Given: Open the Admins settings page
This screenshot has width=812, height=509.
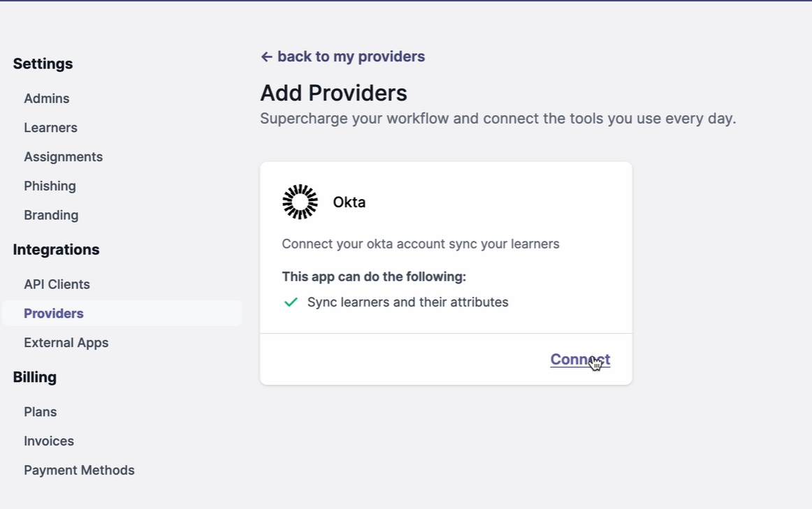Looking at the screenshot, I should click(47, 98).
